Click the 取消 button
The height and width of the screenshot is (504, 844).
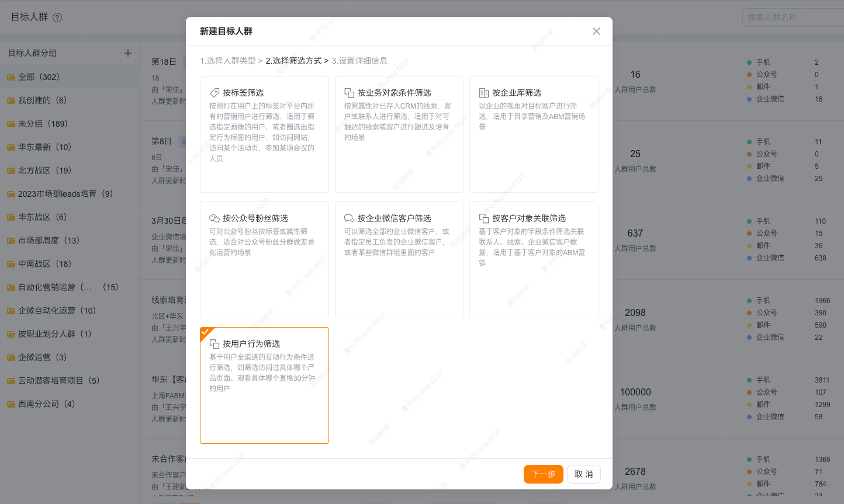point(584,474)
